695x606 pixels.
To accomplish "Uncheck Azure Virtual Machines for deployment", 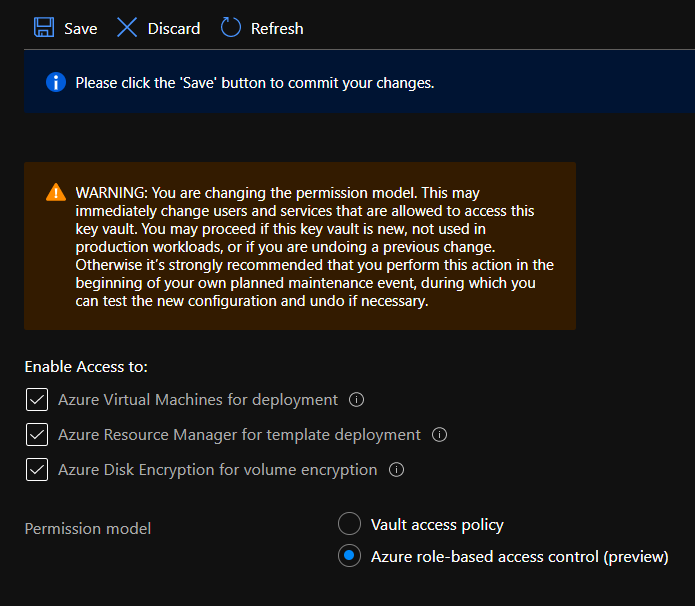I will coord(37,399).
